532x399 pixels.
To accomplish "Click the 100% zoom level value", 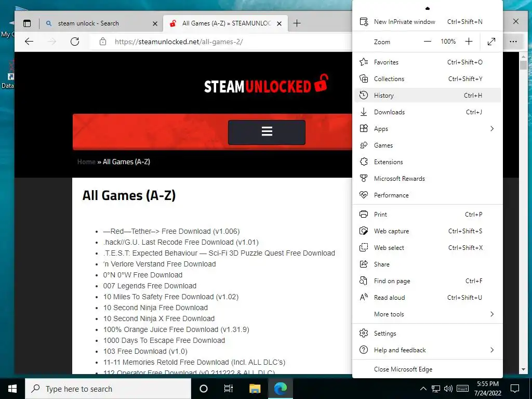I will (x=448, y=42).
